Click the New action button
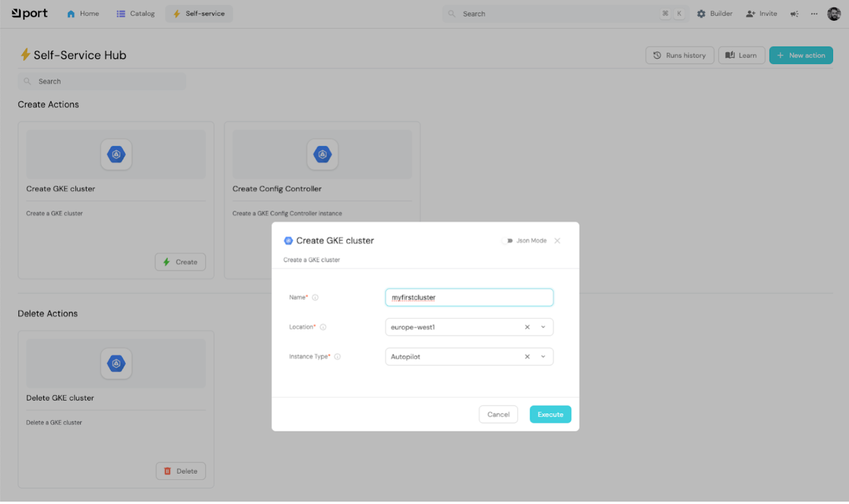 [801, 55]
